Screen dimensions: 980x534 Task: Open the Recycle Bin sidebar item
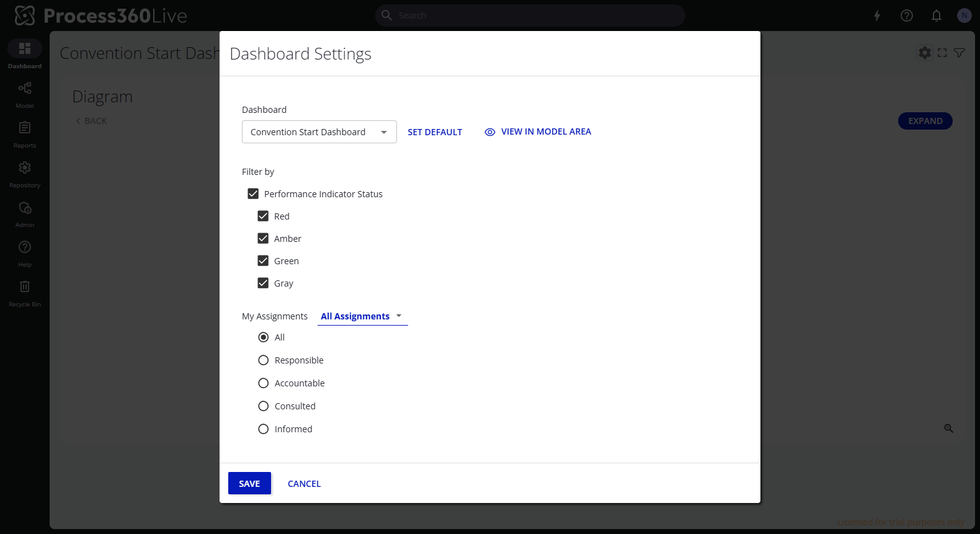pos(25,293)
